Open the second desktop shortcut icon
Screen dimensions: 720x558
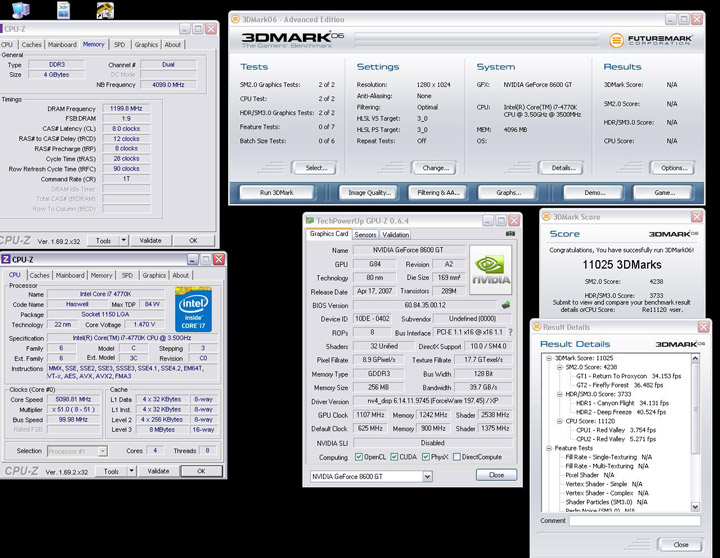[63, 10]
